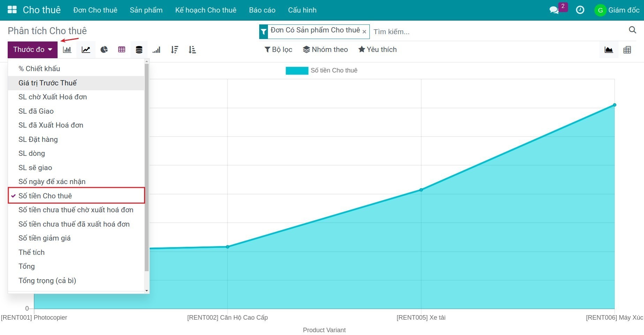Image resolution: width=644 pixels, height=335 pixels.
Task: Collapse the Thước đo dropdown
Action: [x=32, y=50]
